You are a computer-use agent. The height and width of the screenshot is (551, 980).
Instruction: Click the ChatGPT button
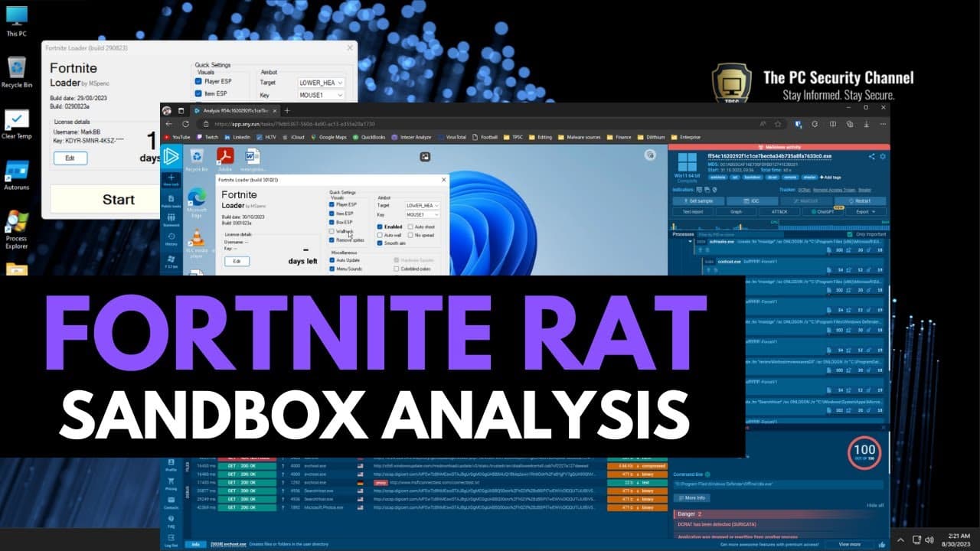[823, 211]
